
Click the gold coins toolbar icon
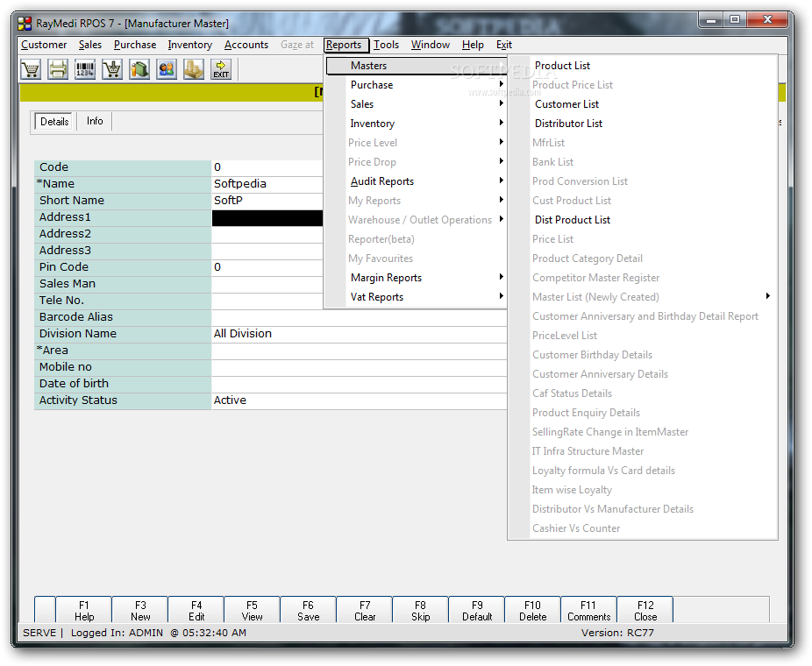(194, 69)
